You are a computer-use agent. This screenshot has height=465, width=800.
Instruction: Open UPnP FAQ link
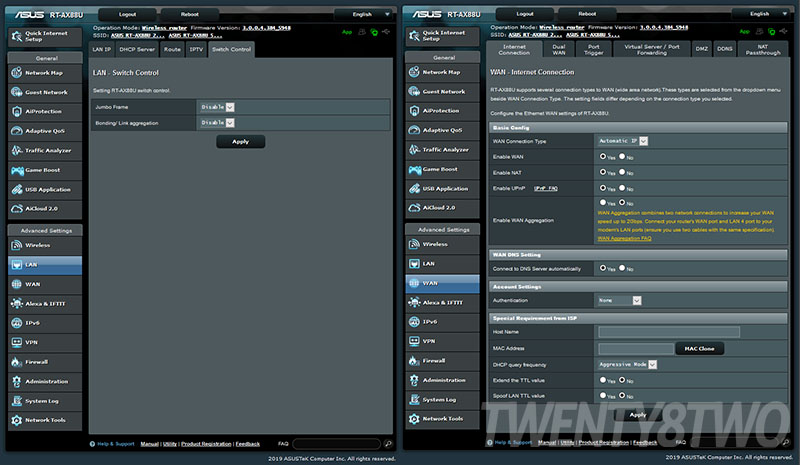coord(545,188)
